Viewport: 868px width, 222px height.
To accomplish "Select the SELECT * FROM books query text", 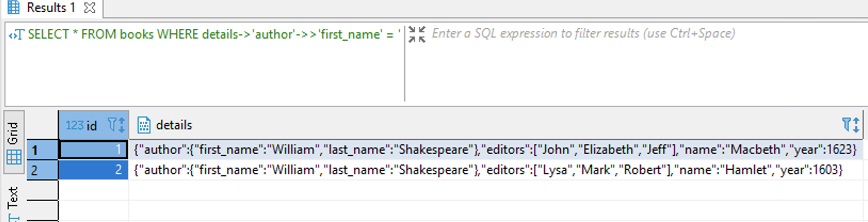I will tap(214, 35).
